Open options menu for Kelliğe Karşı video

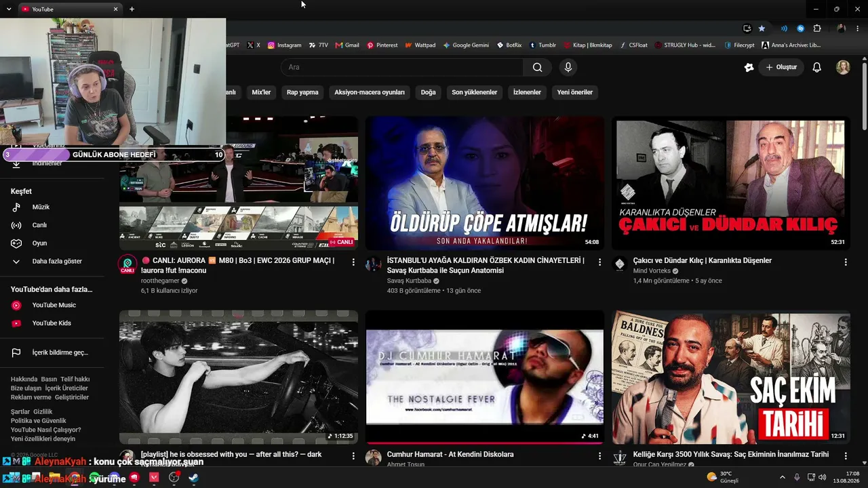coord(846,456)
